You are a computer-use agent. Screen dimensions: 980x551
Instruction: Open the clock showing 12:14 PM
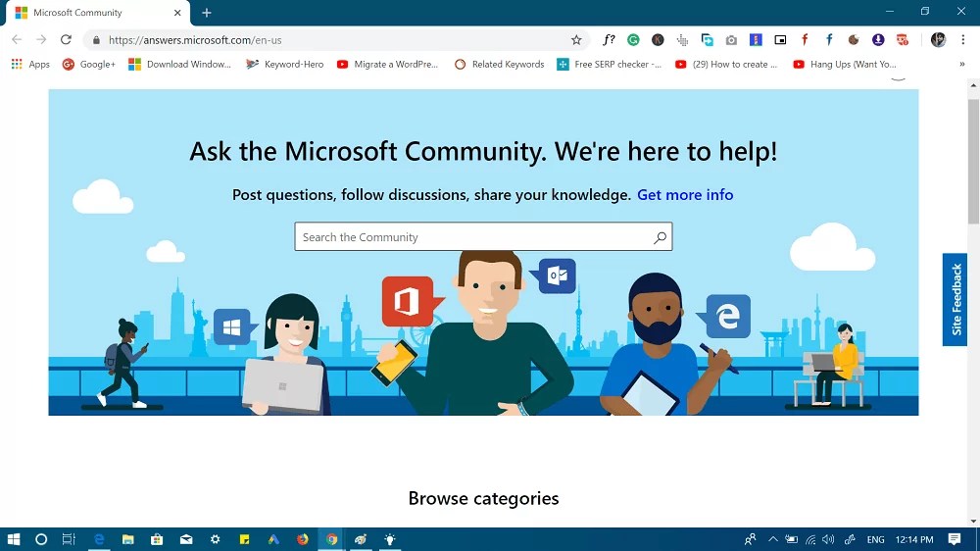(x=914, y=539)
